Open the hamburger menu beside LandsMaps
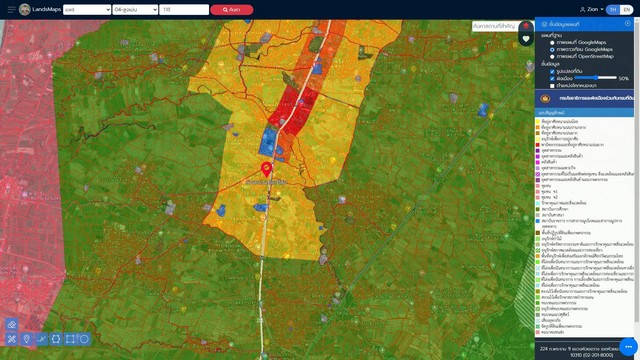Screen dimensions: 640x360 [11, 9]
